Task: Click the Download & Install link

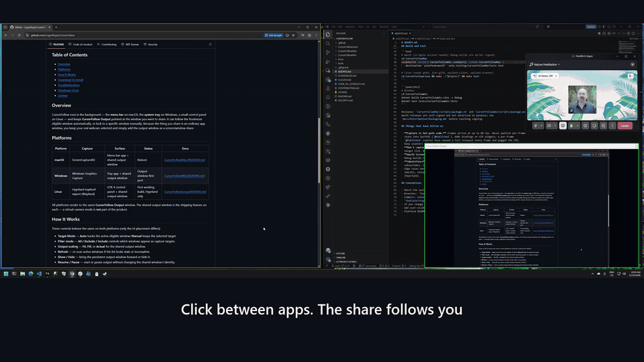Action: coord(70,80)
